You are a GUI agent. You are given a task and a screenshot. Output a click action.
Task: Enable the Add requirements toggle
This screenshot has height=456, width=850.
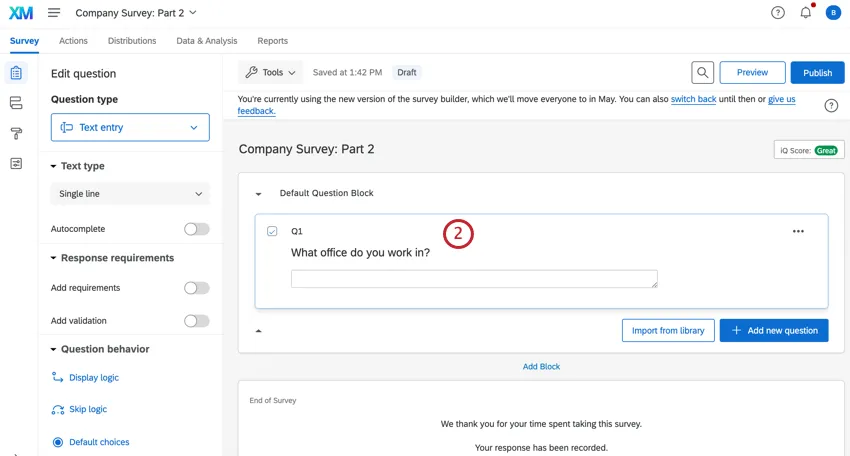(x=196, y=288)
